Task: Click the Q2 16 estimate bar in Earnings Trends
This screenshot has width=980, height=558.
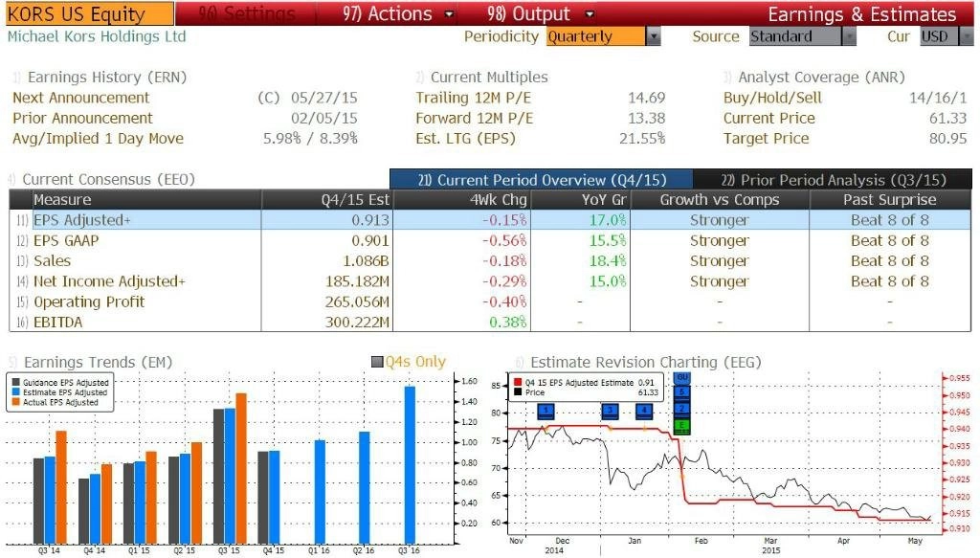Action: point(365,488)
